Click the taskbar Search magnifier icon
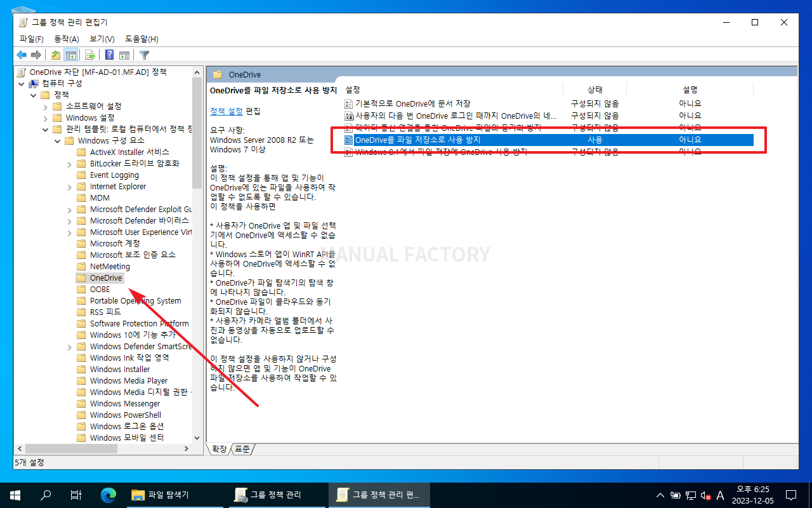The height and width of the screenshot is (508, 812). (46, 495)
